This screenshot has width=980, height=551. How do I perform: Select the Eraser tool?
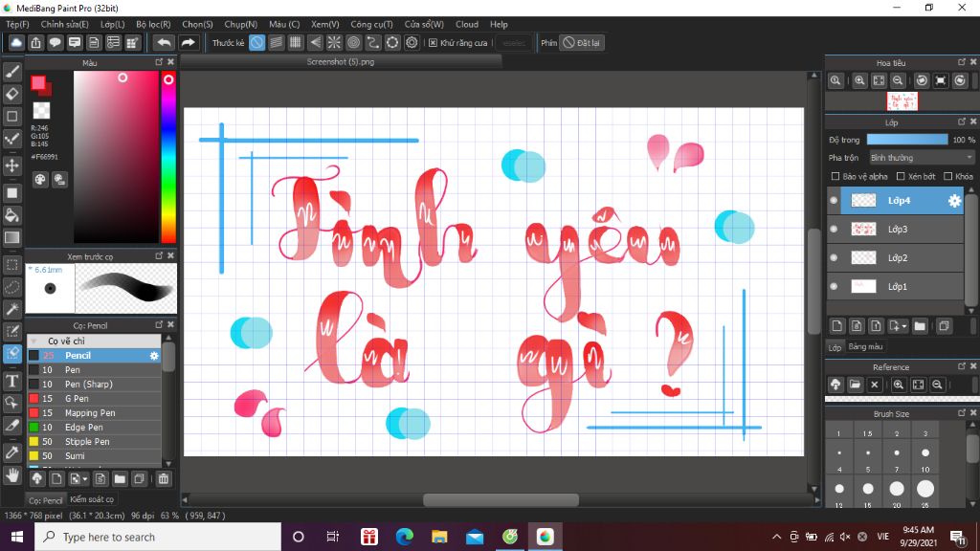click(x=11, y=94)
